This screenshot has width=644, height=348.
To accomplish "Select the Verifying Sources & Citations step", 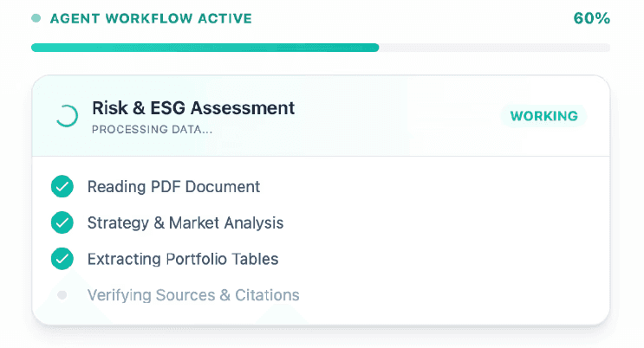I will click(193, 295).
